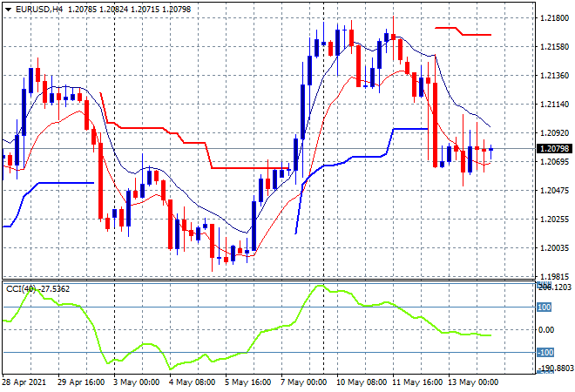
Task: Click the CCI 100 level label
Action: [545, 308]
